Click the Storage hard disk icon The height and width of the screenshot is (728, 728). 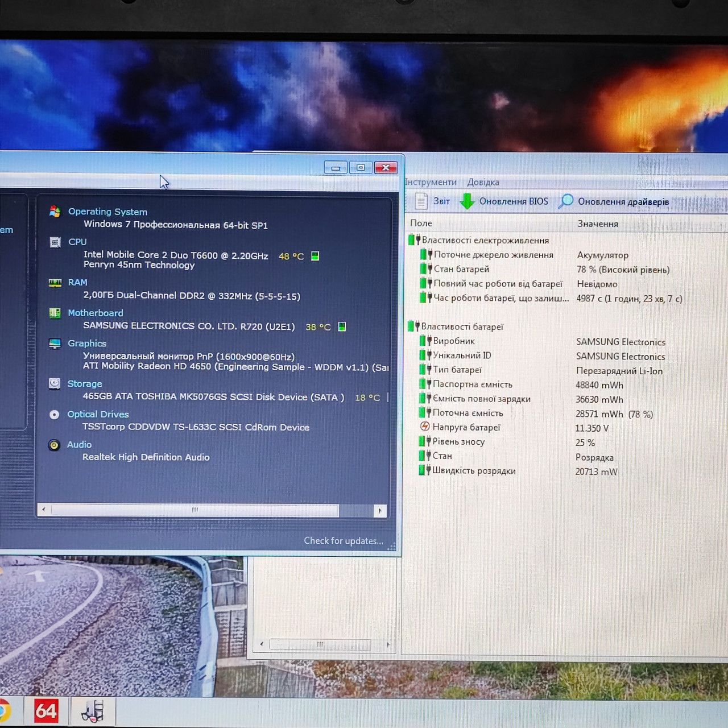pyautogui.click(x=55, y=384)
